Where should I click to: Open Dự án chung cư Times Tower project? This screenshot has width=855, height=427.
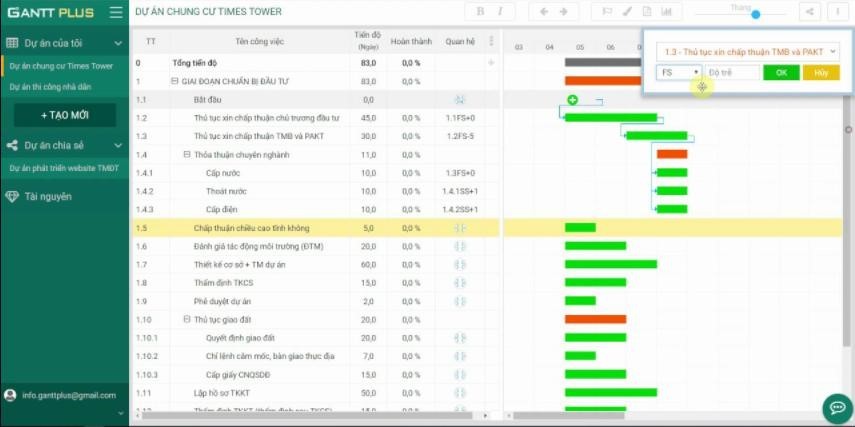[x=61, y=66]
